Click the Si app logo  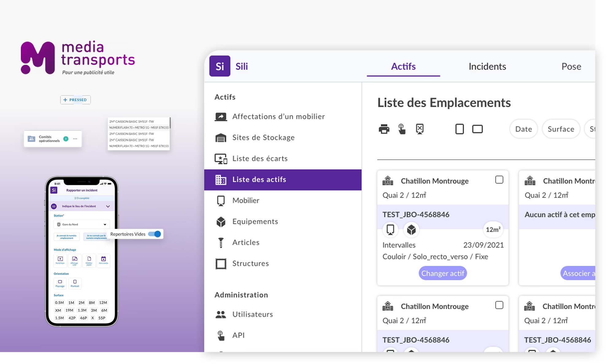pos(220,66)
